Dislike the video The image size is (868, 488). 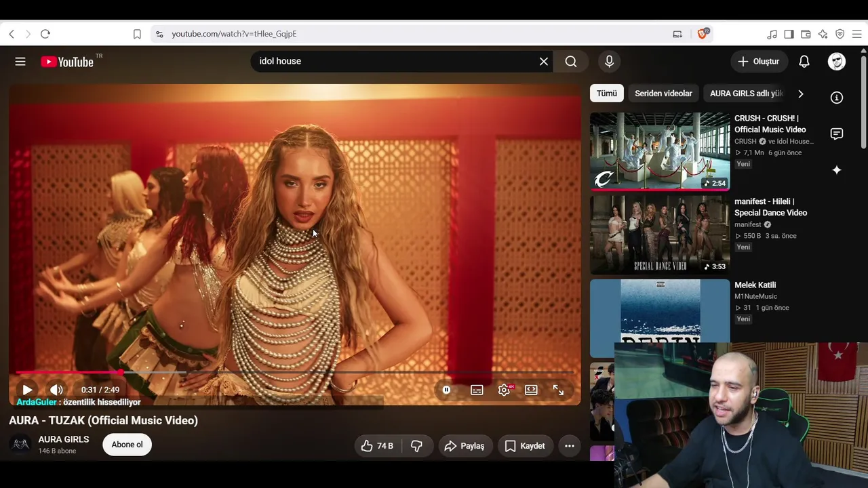(x=416, y=446)
